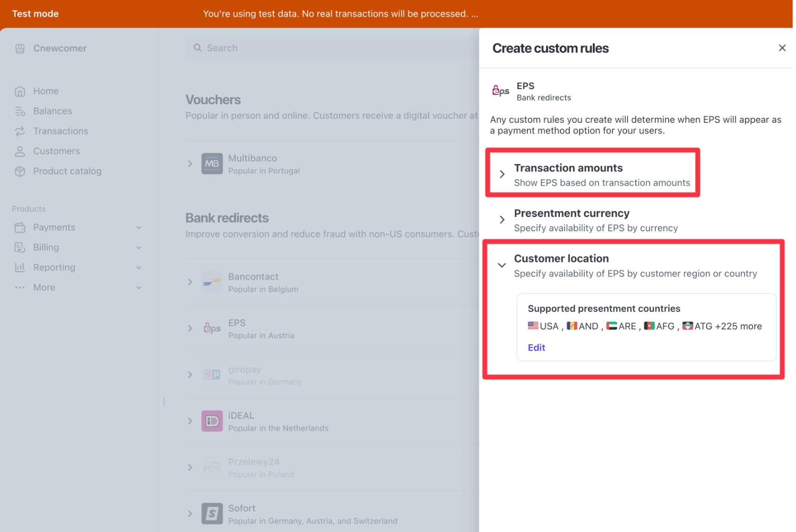The width and height of the screenshot is (796, 532).
Task: Click the Cnewcomer account name
Action: [x=60, y=48]
